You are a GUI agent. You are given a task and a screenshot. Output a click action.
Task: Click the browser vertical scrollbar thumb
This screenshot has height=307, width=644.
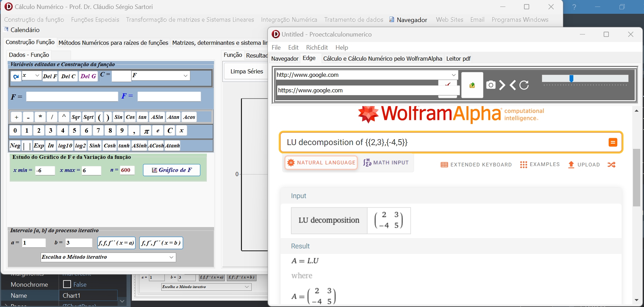(636, 177)
